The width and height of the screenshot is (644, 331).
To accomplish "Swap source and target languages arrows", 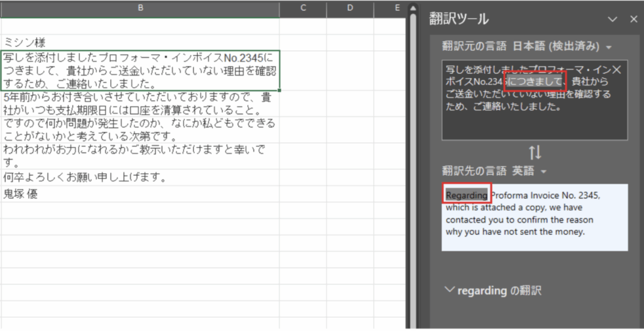I will 535,153.
